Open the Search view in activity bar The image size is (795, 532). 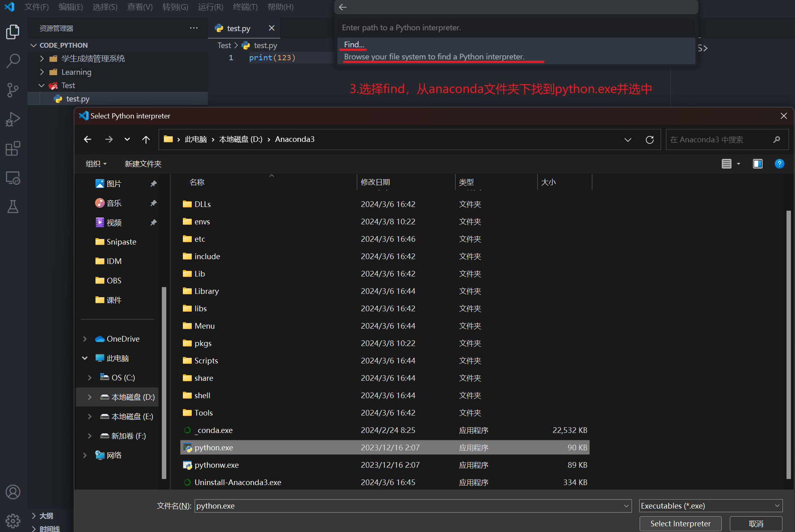pyautogui.click(x=13, y=61)
